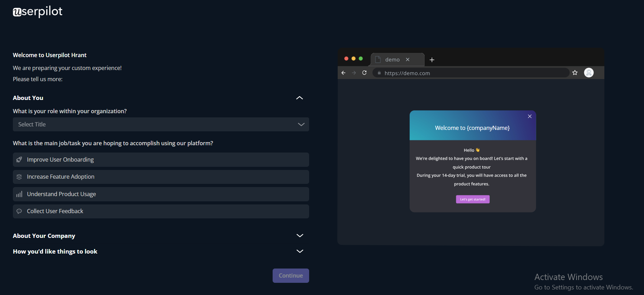Click the back arrow in demo browser

[343, 73]
